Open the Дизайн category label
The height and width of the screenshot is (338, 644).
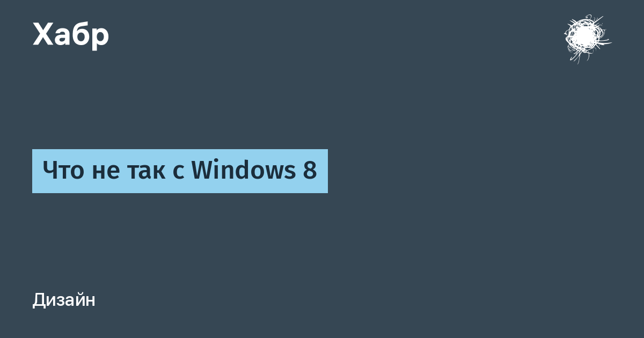(64, 300)
